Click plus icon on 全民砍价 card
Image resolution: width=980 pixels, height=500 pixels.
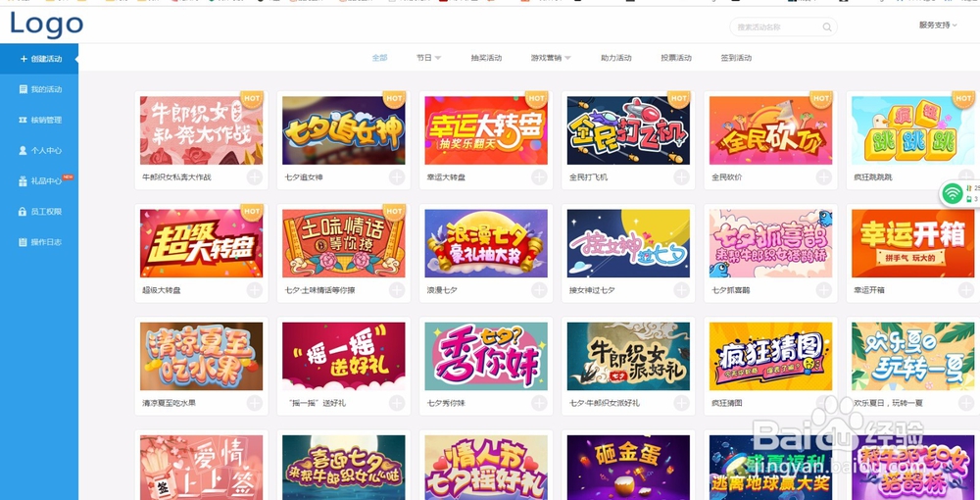[824, 177]
